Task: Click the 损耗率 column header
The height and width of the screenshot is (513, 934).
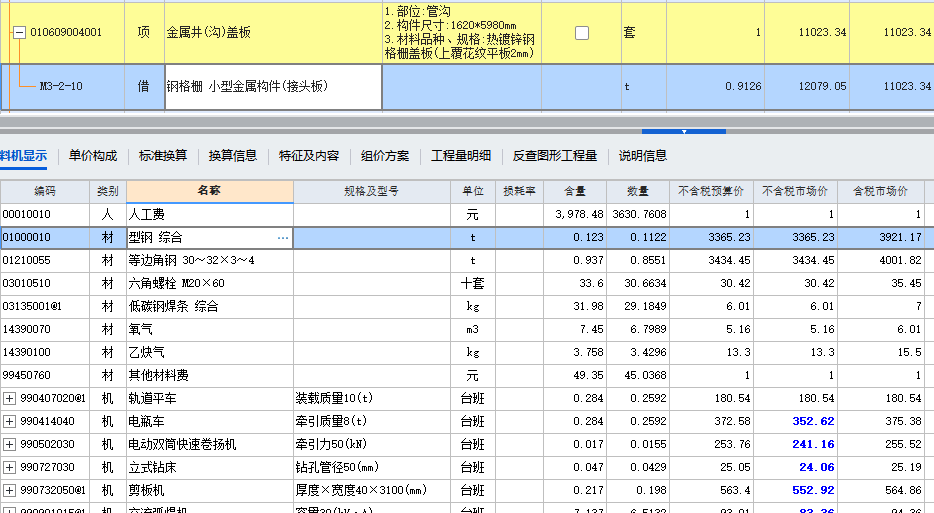Action: pos(519,191)
